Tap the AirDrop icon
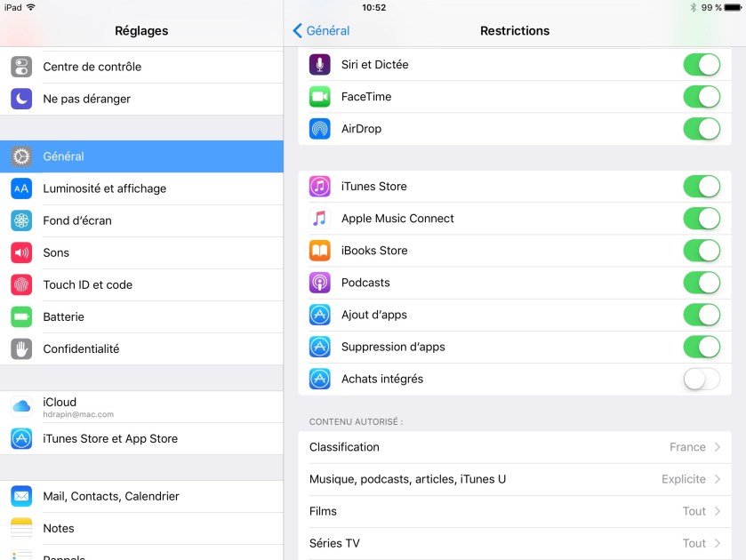Viewport: 746px width, 560px height. [x=319, y=129]
